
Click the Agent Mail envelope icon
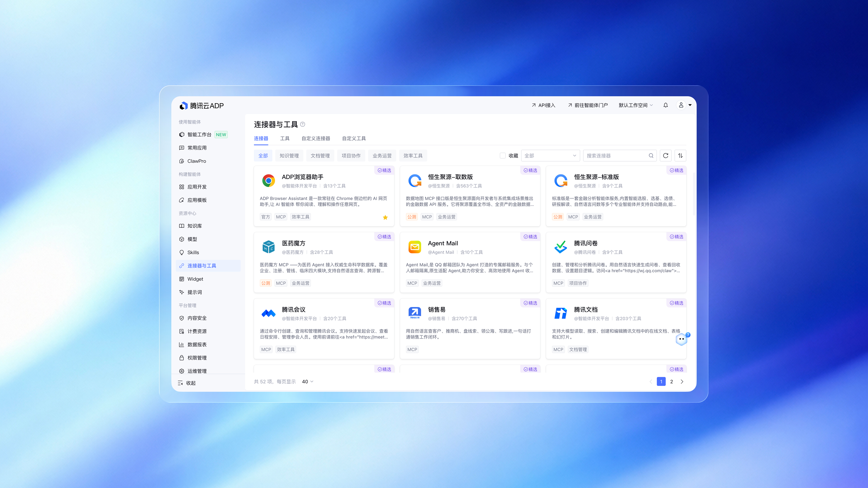pos(415,247)
